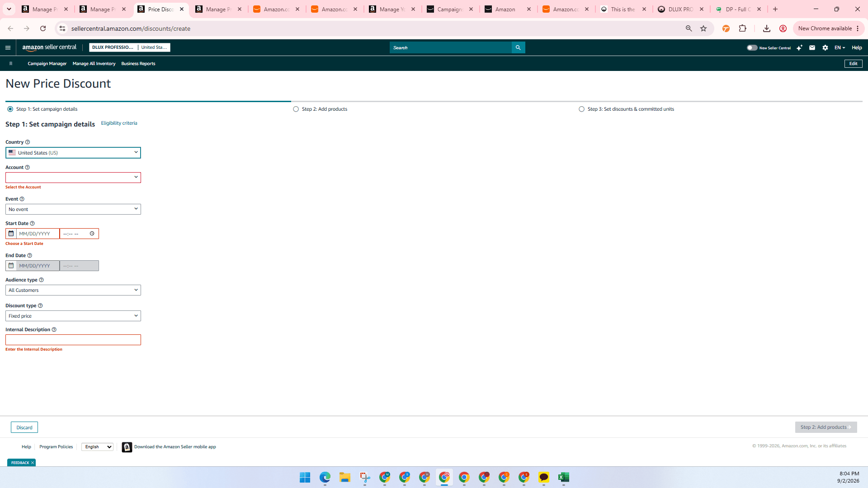Click the Amazon Seller Central logo
The image size is (868, 488).
click(x=49, y=47)
